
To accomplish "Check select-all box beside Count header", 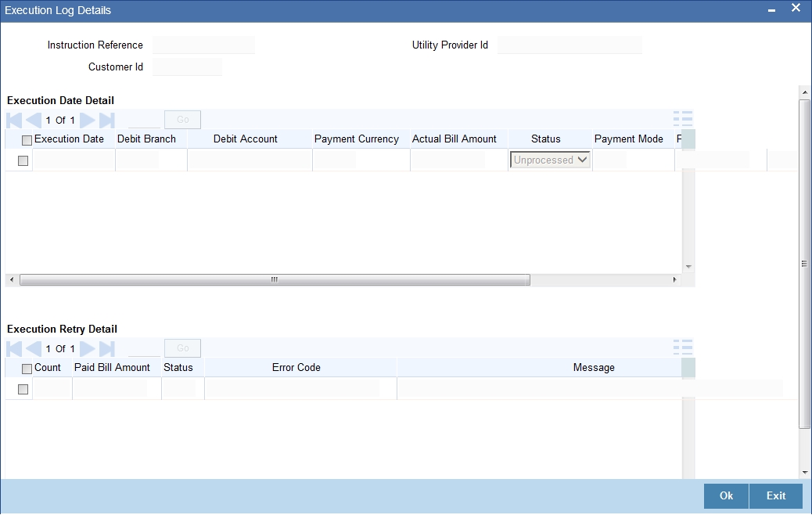I will pos(27,369).
